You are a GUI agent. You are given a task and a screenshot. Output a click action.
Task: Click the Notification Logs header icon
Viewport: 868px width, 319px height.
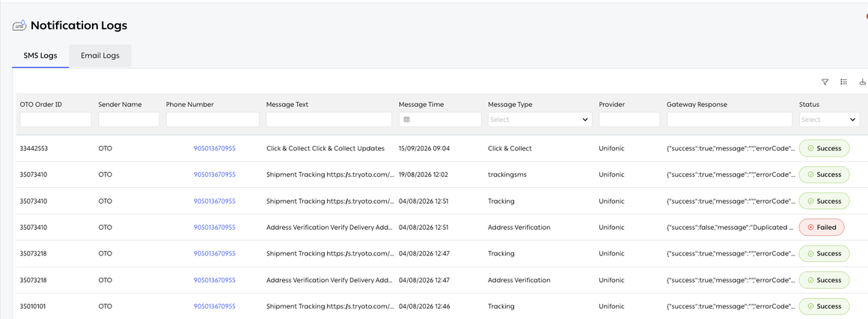[19, 25]
